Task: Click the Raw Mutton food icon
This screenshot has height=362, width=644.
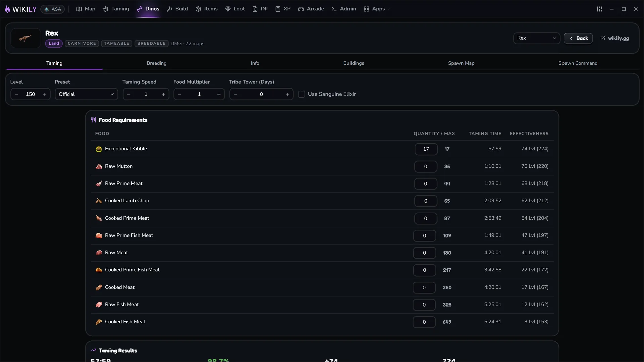Action: coord(99,166)
